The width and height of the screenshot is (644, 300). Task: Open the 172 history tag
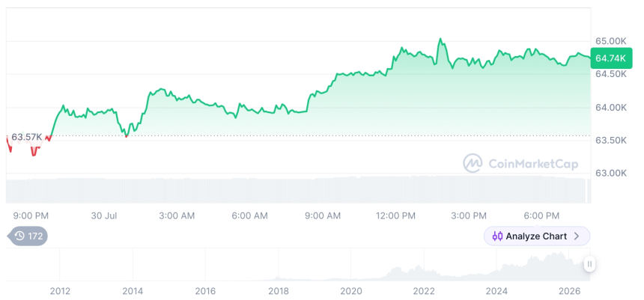click(28, 236)
